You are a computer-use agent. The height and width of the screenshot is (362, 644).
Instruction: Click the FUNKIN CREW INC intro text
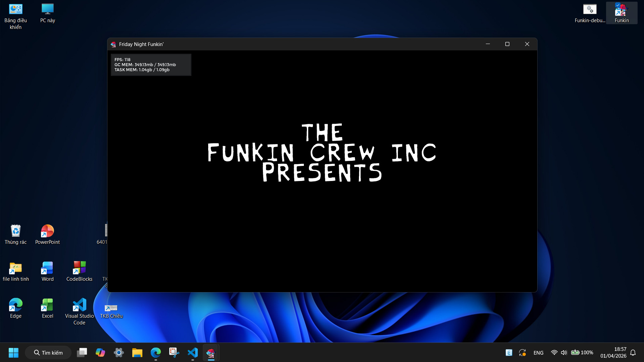tap(322, 153)
